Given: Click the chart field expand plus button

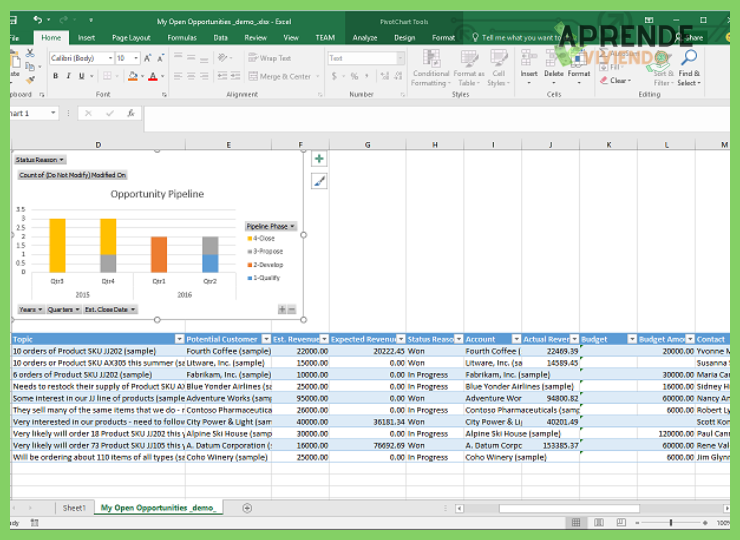Looking at the screenshot, I should [282, 310].
